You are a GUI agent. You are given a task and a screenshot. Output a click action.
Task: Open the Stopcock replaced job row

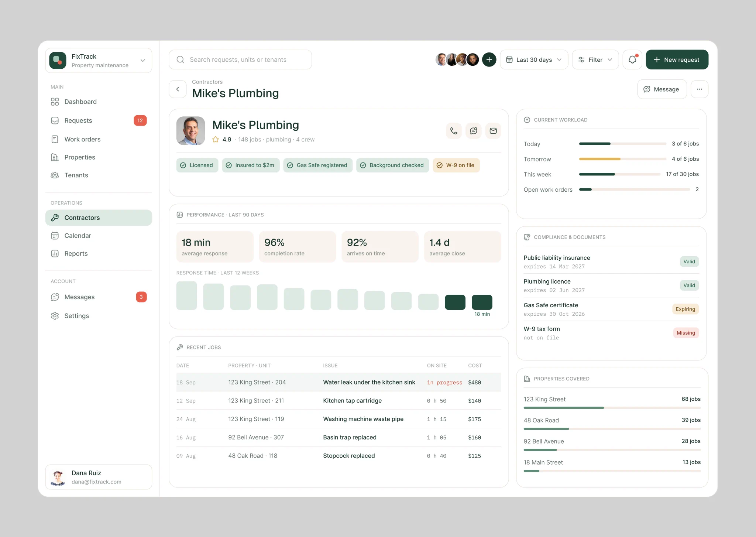pos(339,456)
